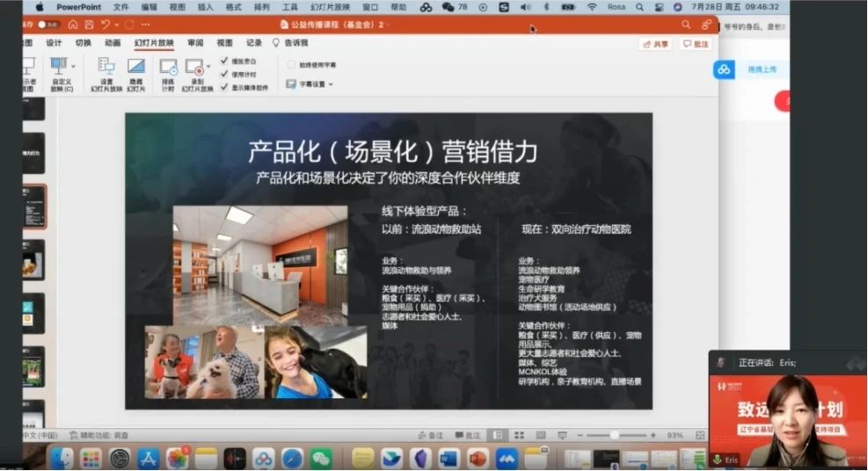Click the Rehearse Timings (排练计时) icon
Image resolution: width=868 pixels, height=471 pixels.
(x=168, y=68)
